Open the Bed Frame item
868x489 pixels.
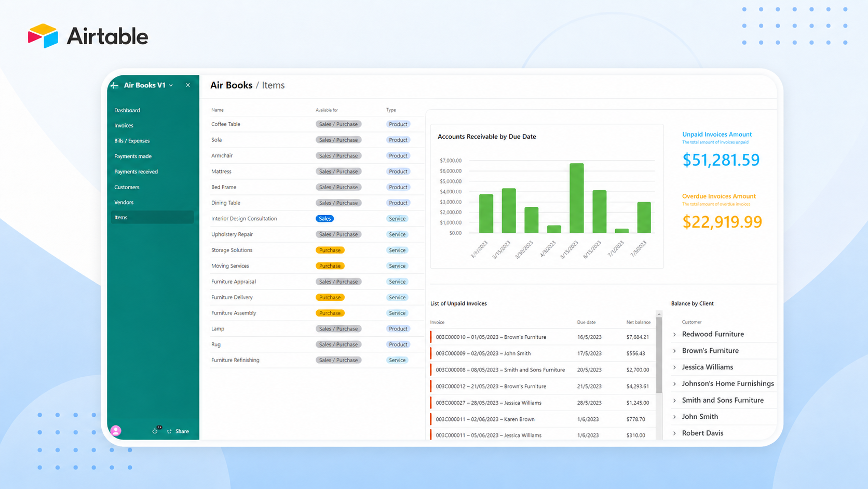224,187
